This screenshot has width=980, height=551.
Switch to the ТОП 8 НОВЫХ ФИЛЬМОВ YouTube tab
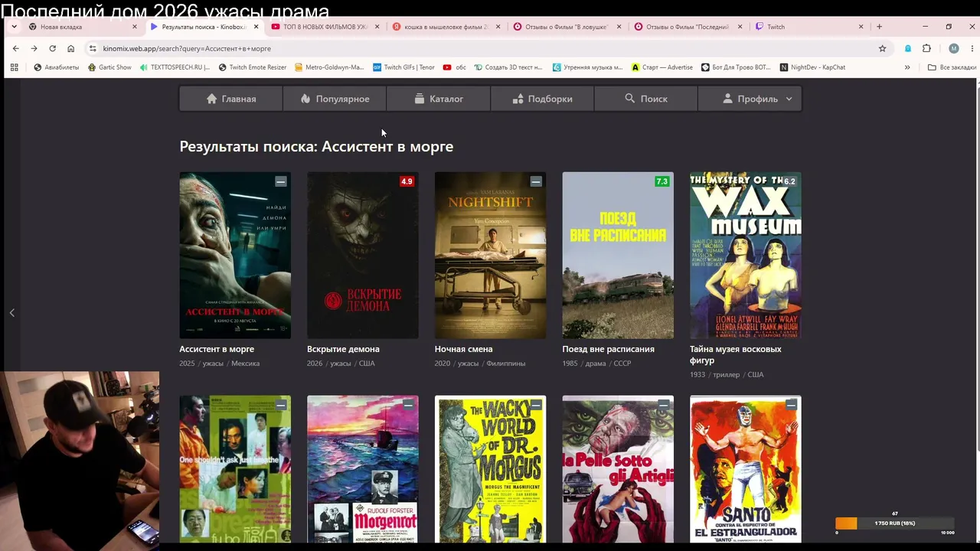click(x=325, y=27)
